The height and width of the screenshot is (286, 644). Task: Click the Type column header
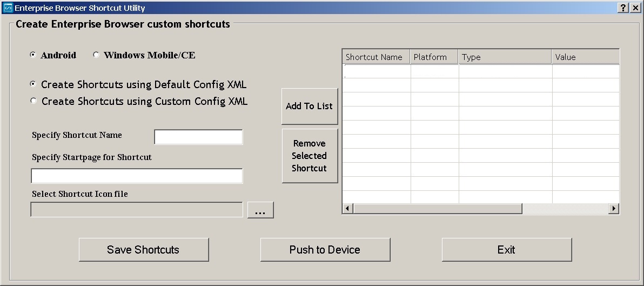pos(505,57)
